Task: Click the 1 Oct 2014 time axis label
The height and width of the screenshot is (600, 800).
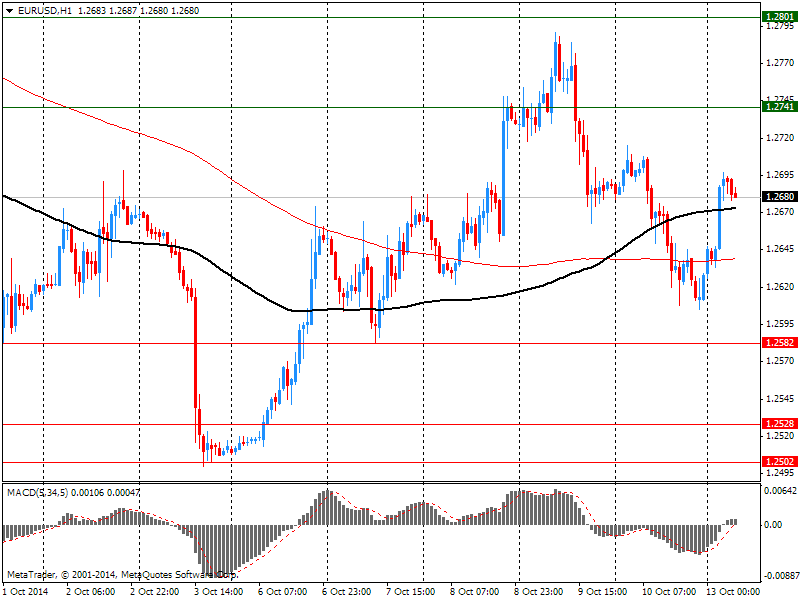Action: click(26, 591)
